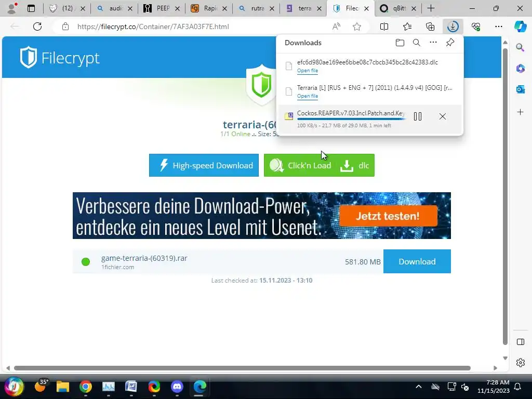532x399 pixels.
Task: Download the dlc container file
Action: (355, 165)
